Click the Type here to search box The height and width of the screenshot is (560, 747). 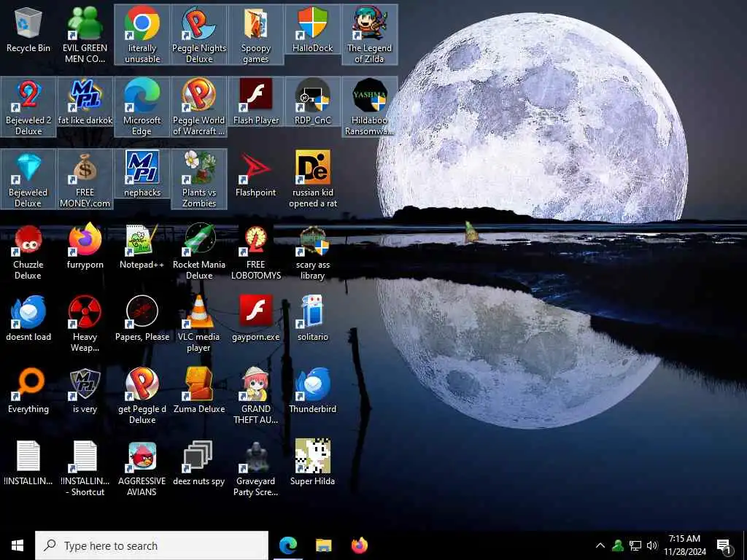click(x=152, y=545)
